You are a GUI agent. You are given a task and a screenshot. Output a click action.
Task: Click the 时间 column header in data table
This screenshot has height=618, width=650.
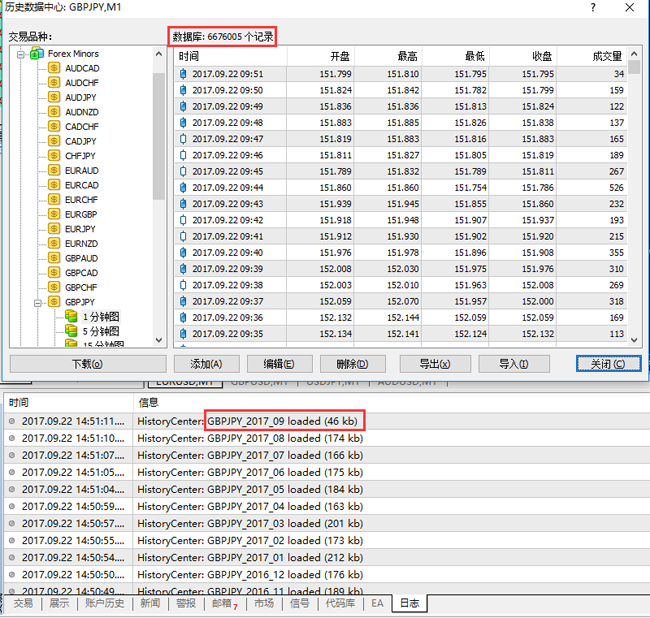(230, 56)
